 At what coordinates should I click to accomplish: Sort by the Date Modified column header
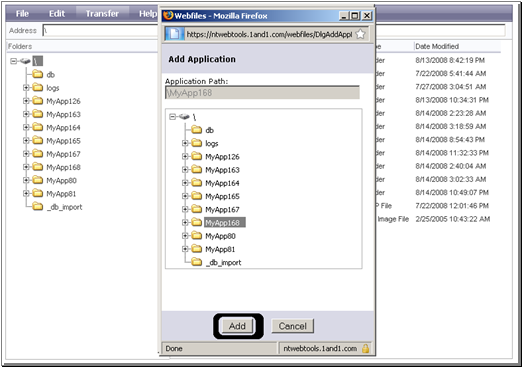[437, 46]
